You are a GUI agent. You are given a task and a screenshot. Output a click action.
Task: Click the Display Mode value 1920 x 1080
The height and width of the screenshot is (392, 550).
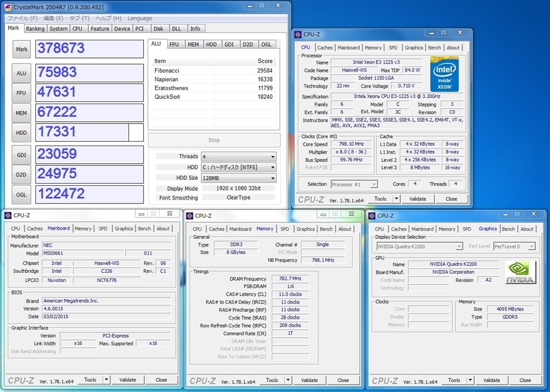coord(238,188)
